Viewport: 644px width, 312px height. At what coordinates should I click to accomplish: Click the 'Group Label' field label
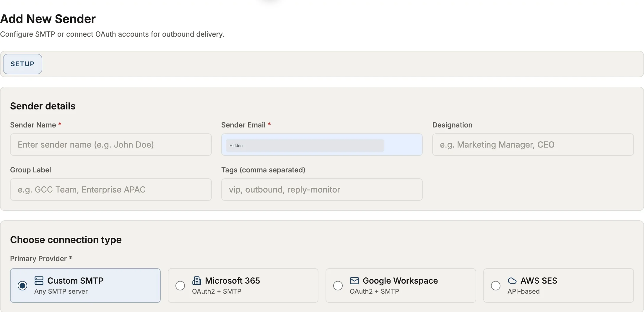pos(31,170)
